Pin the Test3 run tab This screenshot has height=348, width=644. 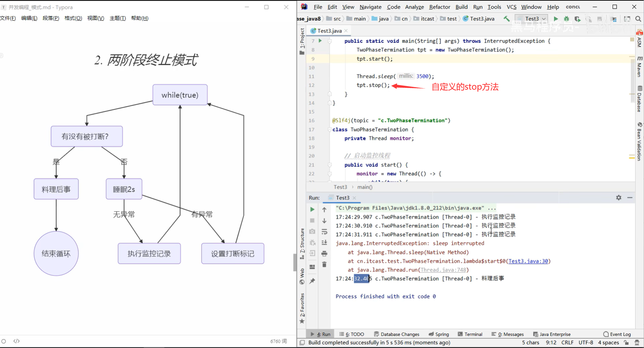[x=312, y=281]
